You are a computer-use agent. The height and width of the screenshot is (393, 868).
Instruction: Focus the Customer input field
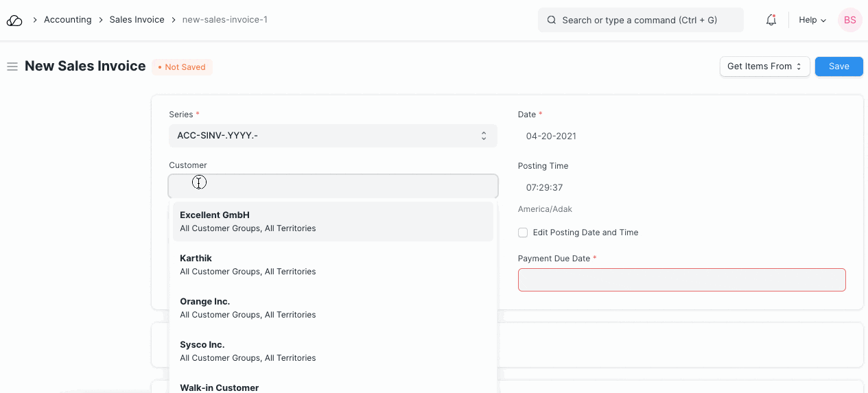click(x=333, y=186)
